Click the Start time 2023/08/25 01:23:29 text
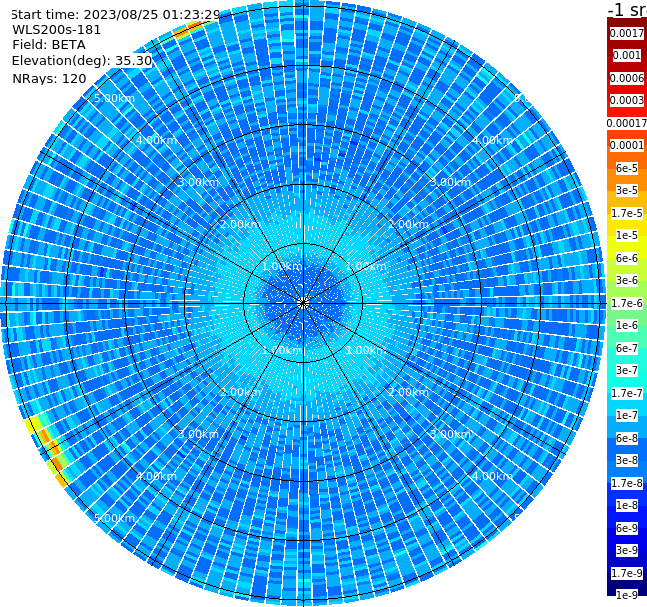Viewport: 647px width, 607px height. point(116,14)
